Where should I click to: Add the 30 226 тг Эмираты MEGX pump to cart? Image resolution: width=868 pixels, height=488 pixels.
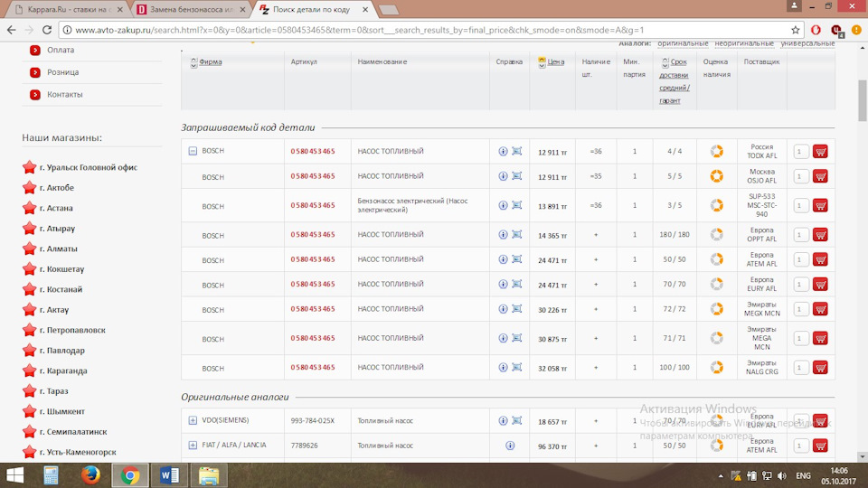click(x=820, y=309)
